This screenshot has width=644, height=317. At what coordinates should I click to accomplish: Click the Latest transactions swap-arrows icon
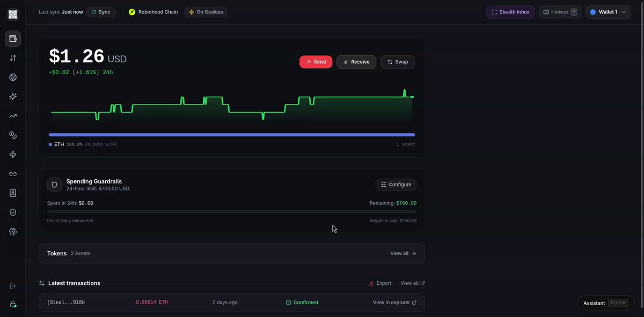click(x=42, y=283)
